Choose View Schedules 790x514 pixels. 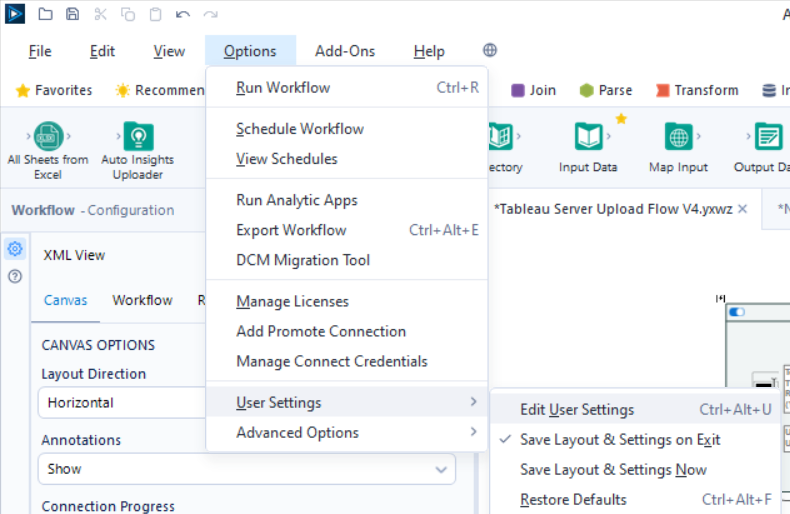click(347, 159)
